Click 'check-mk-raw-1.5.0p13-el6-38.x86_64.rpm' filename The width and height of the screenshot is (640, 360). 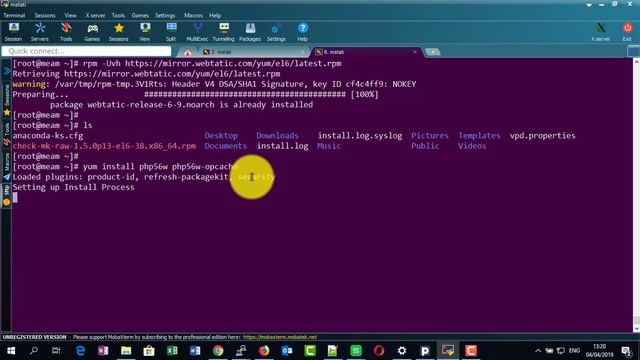click(104, 146)
